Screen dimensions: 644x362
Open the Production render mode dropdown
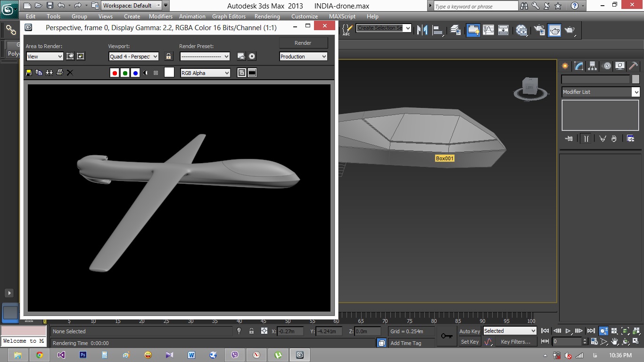pos(303,57)
